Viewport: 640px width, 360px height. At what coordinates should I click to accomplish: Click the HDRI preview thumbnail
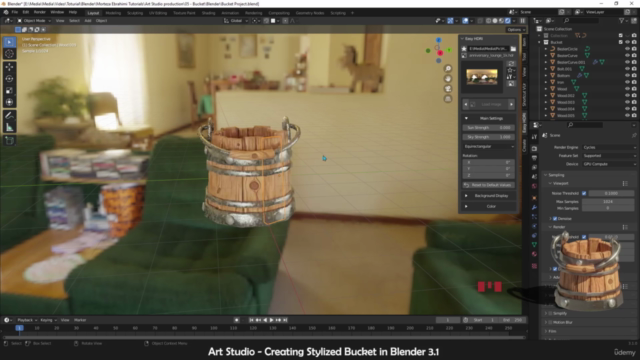482,77
